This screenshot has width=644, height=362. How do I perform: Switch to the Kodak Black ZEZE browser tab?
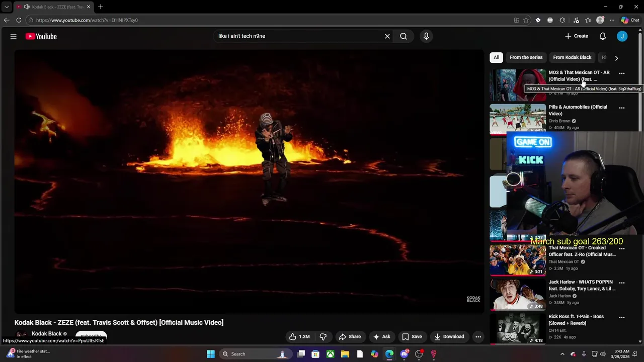53,7
